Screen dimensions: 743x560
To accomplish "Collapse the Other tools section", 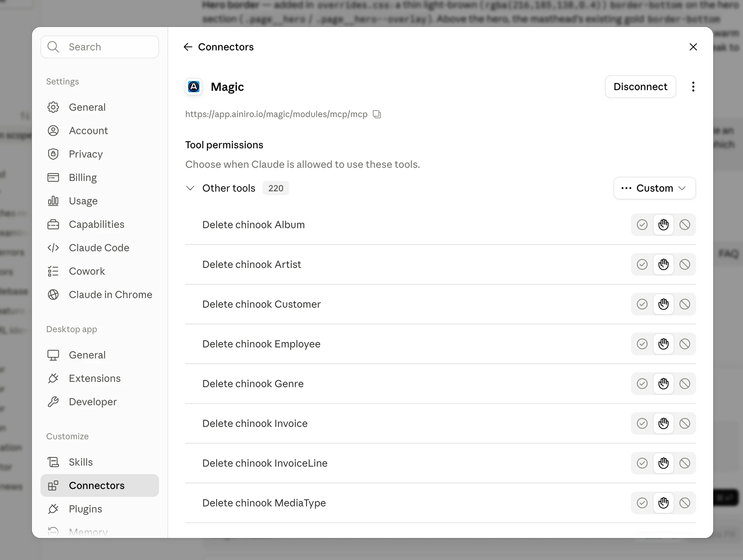I will click(x=190, y=188).
